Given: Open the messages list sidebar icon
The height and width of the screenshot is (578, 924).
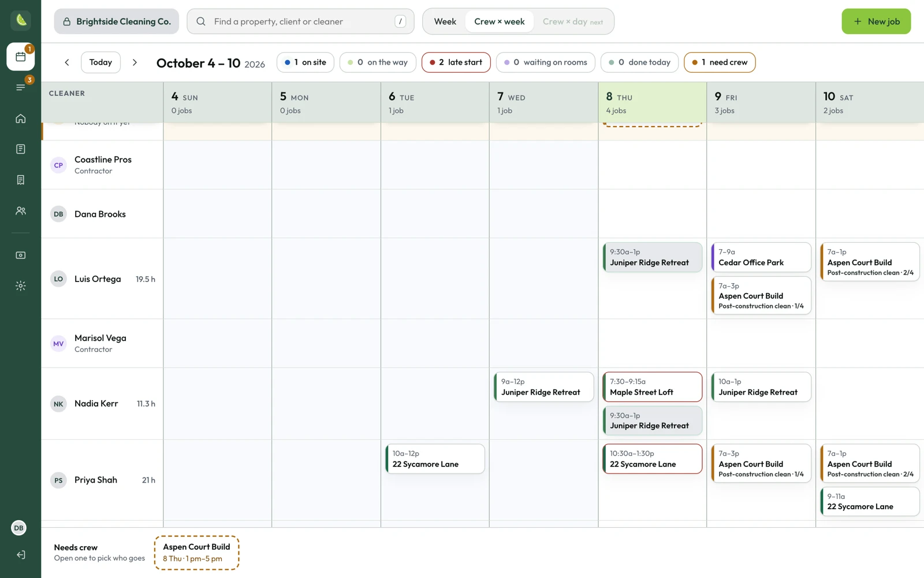Looking at the screenshot, I should (20, 87).
